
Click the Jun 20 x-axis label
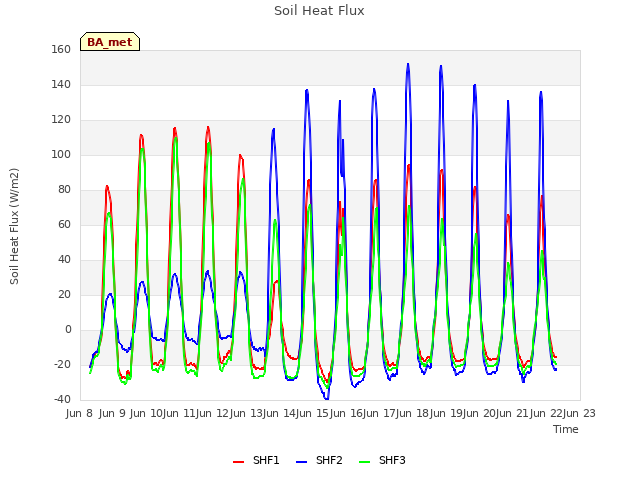click(479, 413)
